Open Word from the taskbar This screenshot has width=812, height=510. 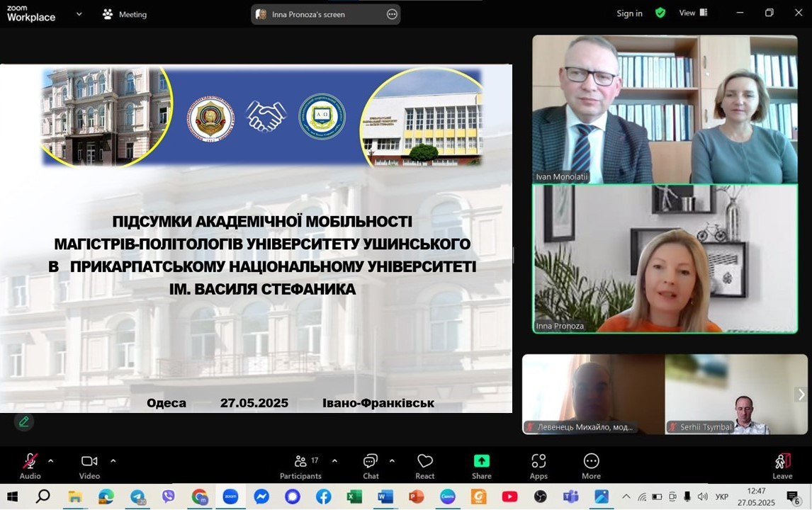click(x=385, y=497)
